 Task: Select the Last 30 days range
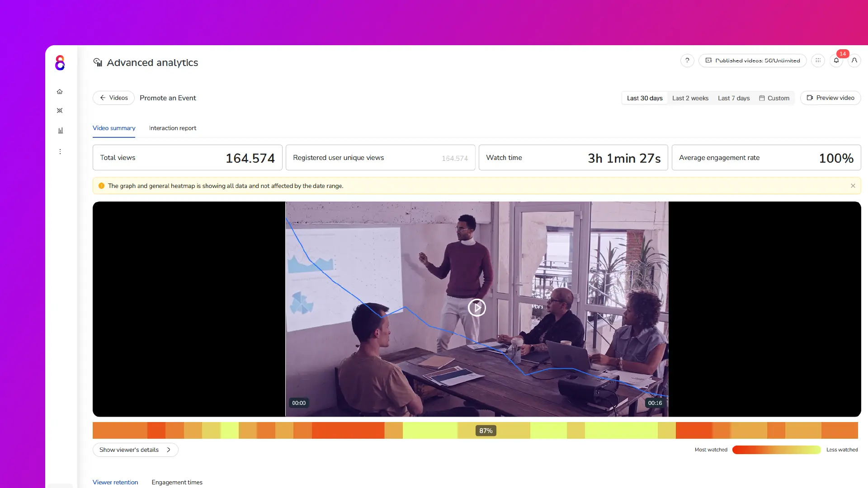[645, 98]
